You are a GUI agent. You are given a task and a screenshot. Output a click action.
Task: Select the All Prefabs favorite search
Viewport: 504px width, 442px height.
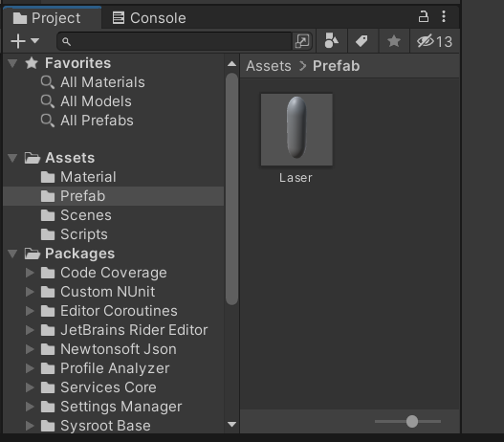[97, 121]
